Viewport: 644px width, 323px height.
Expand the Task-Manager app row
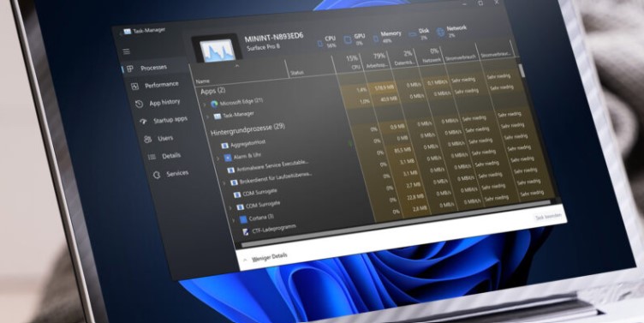208,117
